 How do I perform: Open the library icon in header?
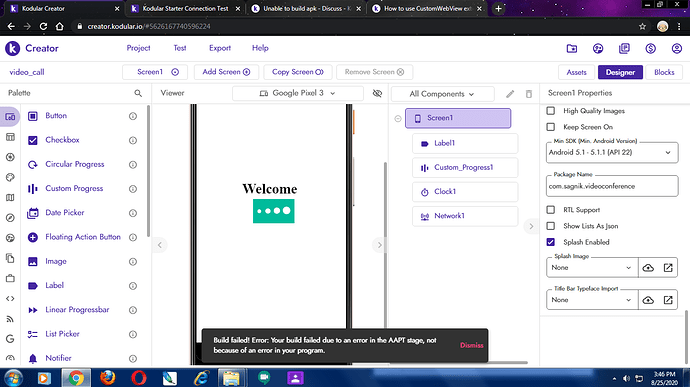point(624,48)
